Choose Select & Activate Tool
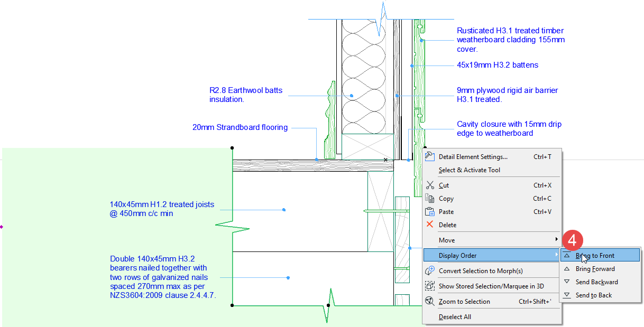Image resolution: width=644 pixels, height=327 pixels. click(x=469, y=170)
